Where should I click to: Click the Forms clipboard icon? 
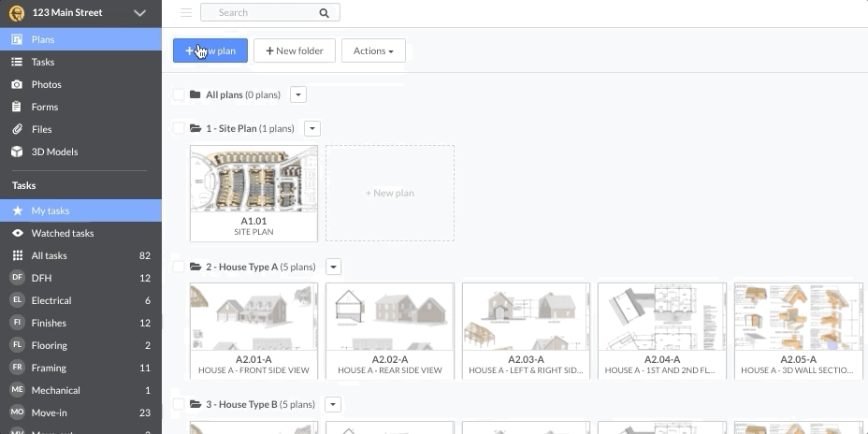click(x=17, y=107)
